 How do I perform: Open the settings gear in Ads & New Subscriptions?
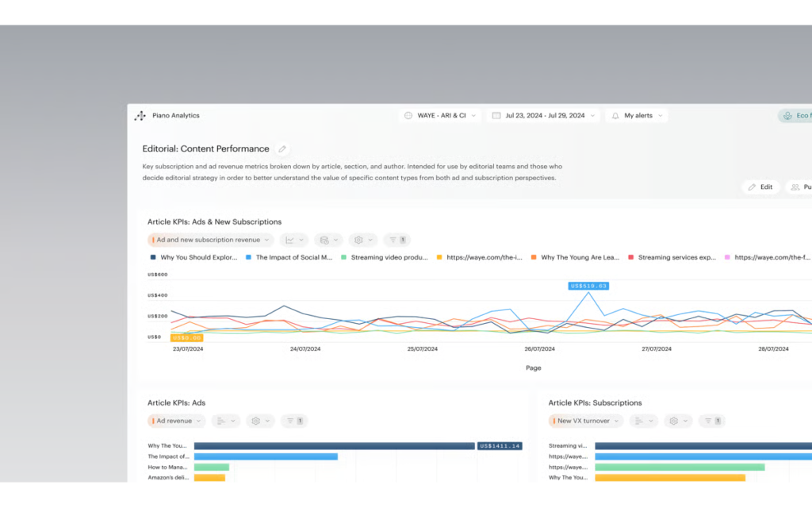point(362,240)
